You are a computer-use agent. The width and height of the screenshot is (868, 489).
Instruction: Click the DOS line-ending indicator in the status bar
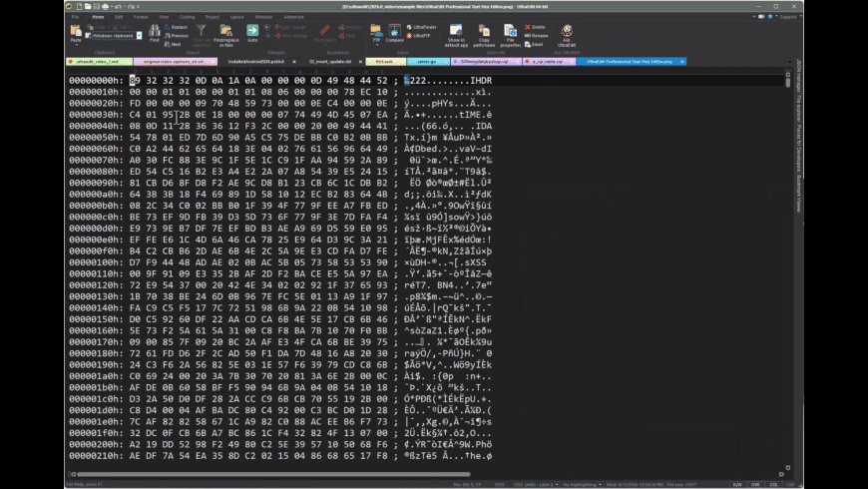click(499, 485)
